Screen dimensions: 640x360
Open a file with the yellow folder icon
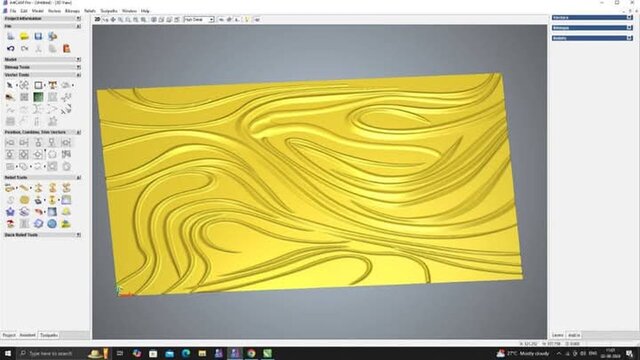[x=24, y=36]
